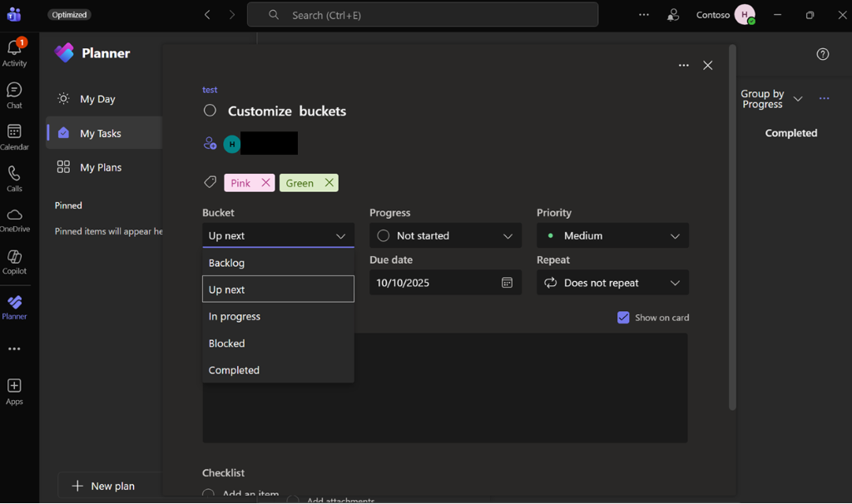Open task more options ellipsis

pos(684,65)
